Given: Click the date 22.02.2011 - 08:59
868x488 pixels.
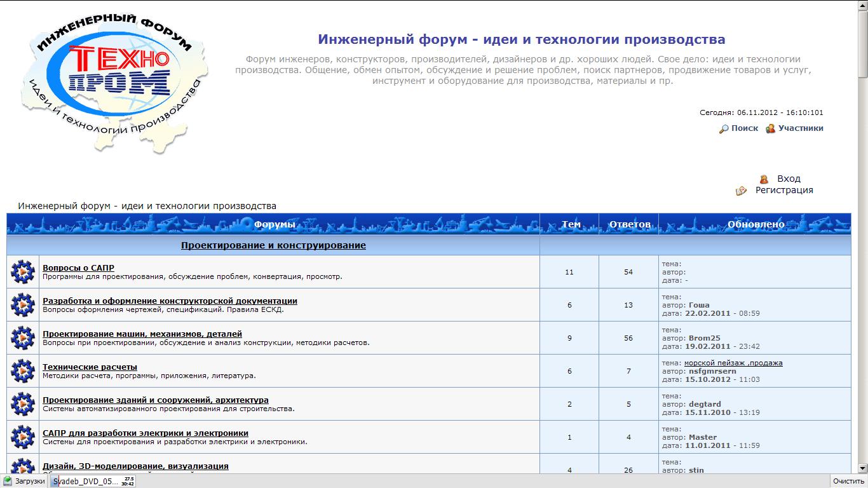Looking at the screenshot, I should [x=722, y=313].
